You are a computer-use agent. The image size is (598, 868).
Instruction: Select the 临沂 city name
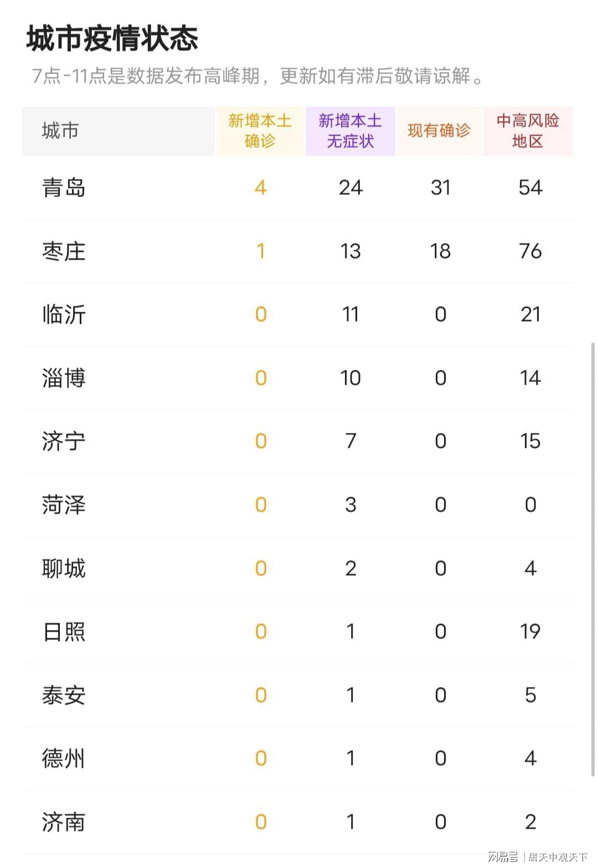click(x=64, y=314)
